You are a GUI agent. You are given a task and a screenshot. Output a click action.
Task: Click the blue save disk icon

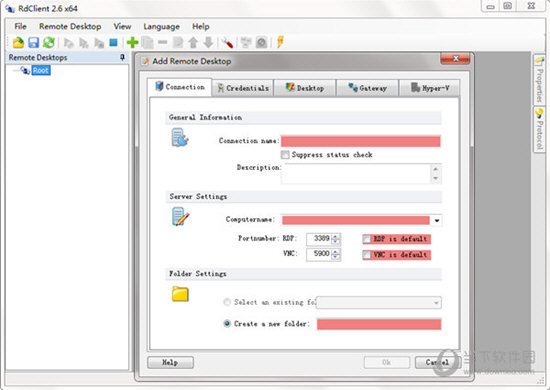34,42
